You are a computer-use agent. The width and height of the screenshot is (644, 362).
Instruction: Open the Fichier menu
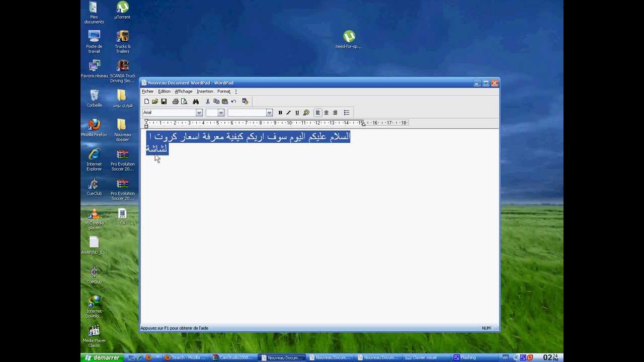(x=147, y=92)
